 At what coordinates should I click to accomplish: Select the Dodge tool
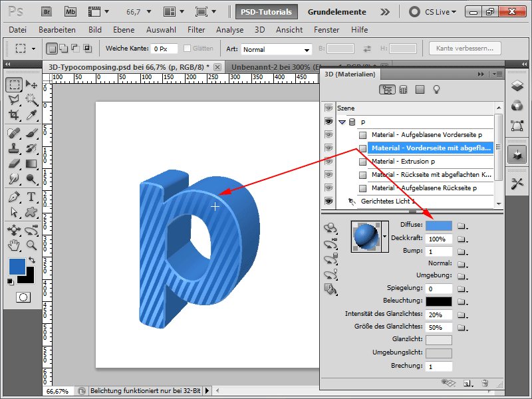[x=31, y=179]
